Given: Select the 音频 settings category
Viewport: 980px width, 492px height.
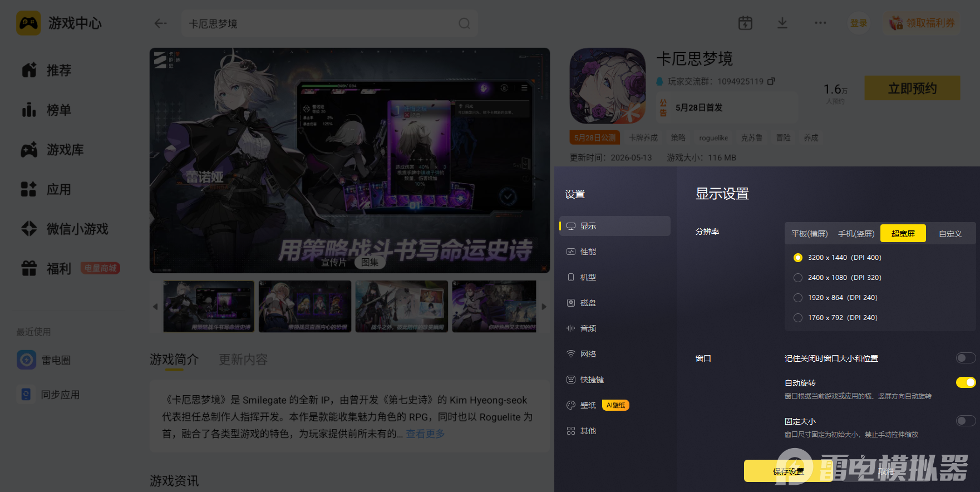Looking at the screenshot, I should click(x=615, y=328).
